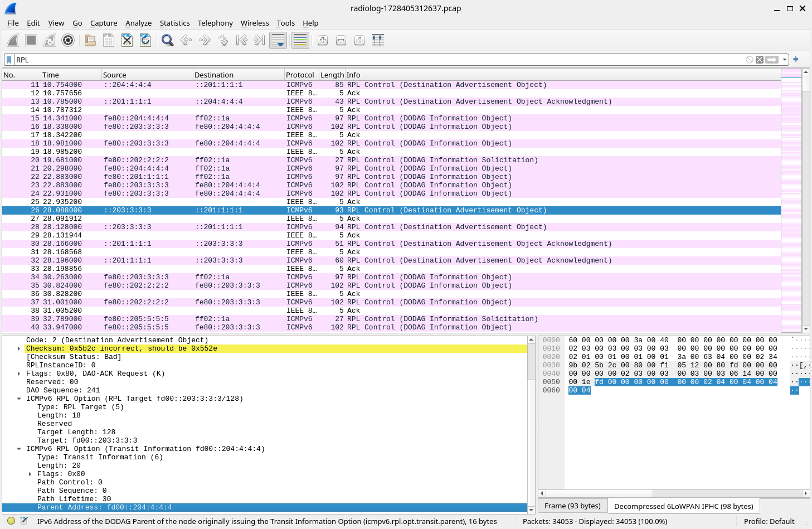Image resolution: width=812 pixels, height=529 pixels.
Task: Open the Analyze menu
Action: [x=138, y=23]
